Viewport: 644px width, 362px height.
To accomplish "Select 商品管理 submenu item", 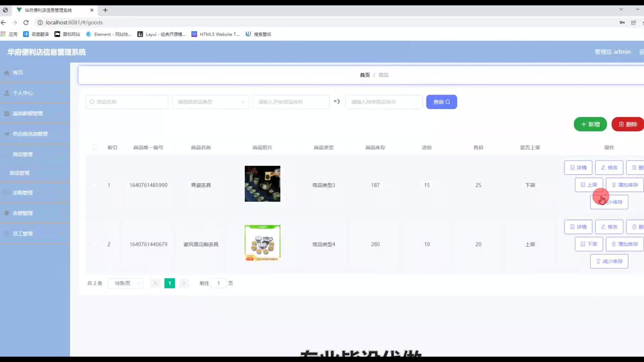I will click(x=35, y=173).
